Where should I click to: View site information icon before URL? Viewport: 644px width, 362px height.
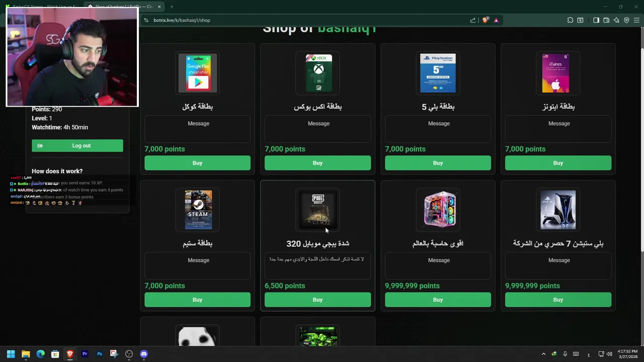pyautogui.click(x=146, y=20)
